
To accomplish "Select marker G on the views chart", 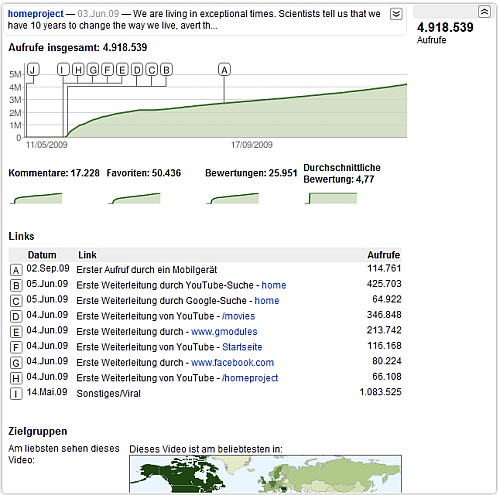I will pos(93,70).
